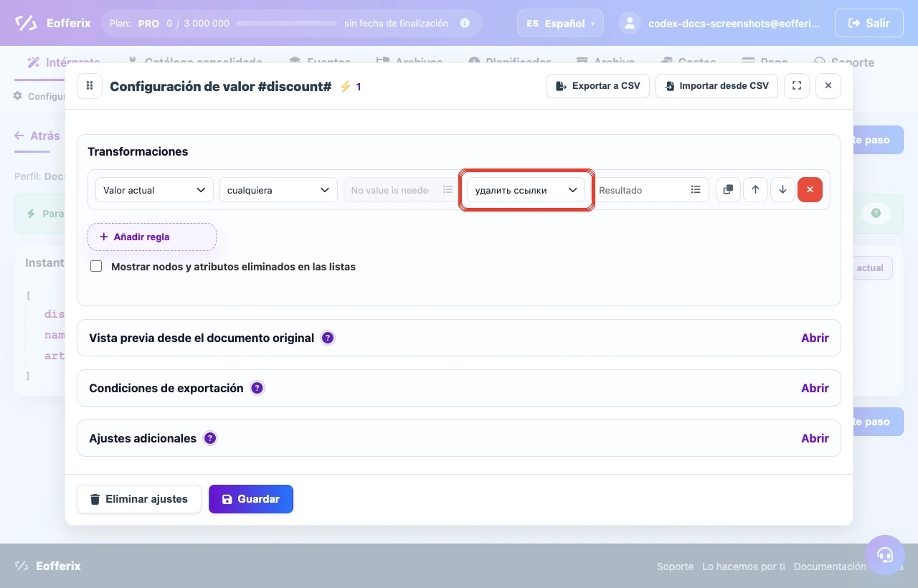The image size is (918, 588).
Task: Click the account email codex-docs-screenshots text
Action: point(734,23)
